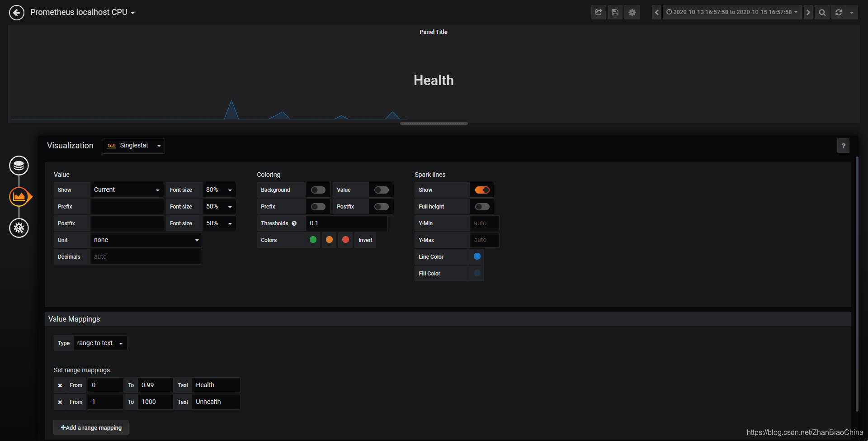Open the Visualization tab icon
The image size is (868, 441).
coord(19,197)
